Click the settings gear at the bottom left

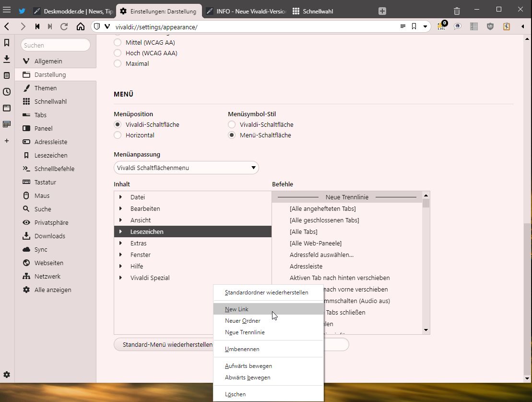[7, 375]
